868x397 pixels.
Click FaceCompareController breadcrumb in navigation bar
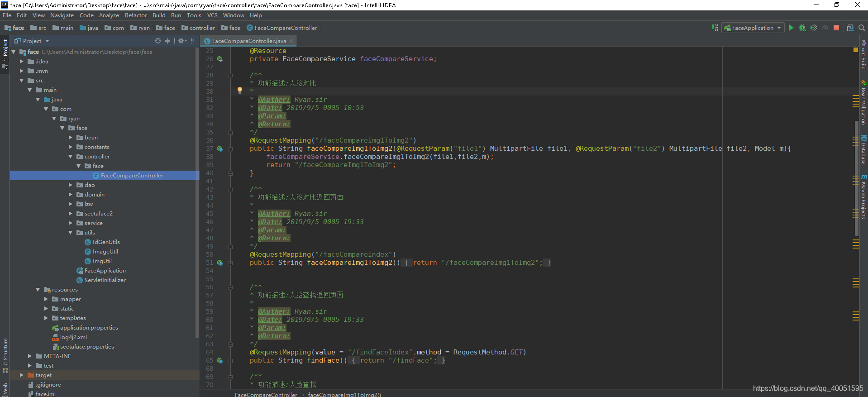pos(282,28)
